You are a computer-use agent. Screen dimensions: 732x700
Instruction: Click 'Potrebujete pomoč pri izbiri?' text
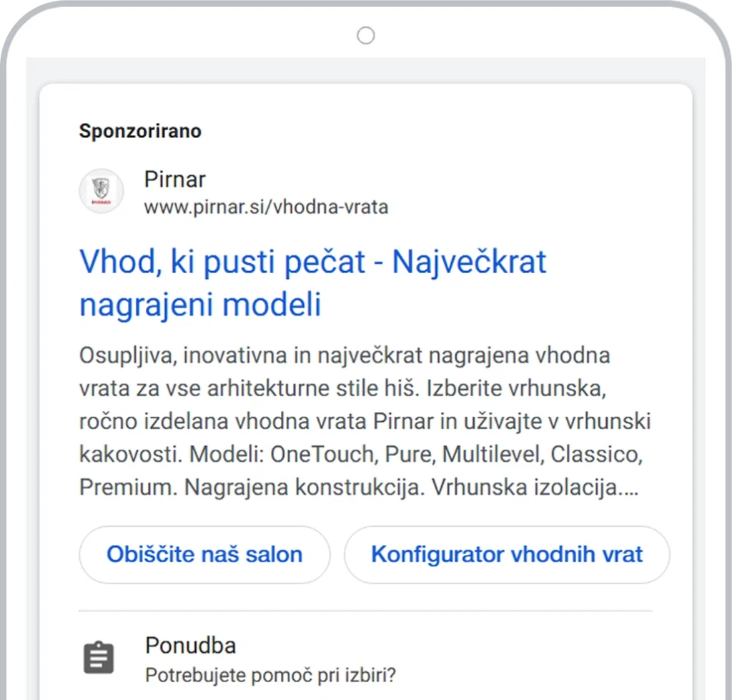click(x=270, y=675)
